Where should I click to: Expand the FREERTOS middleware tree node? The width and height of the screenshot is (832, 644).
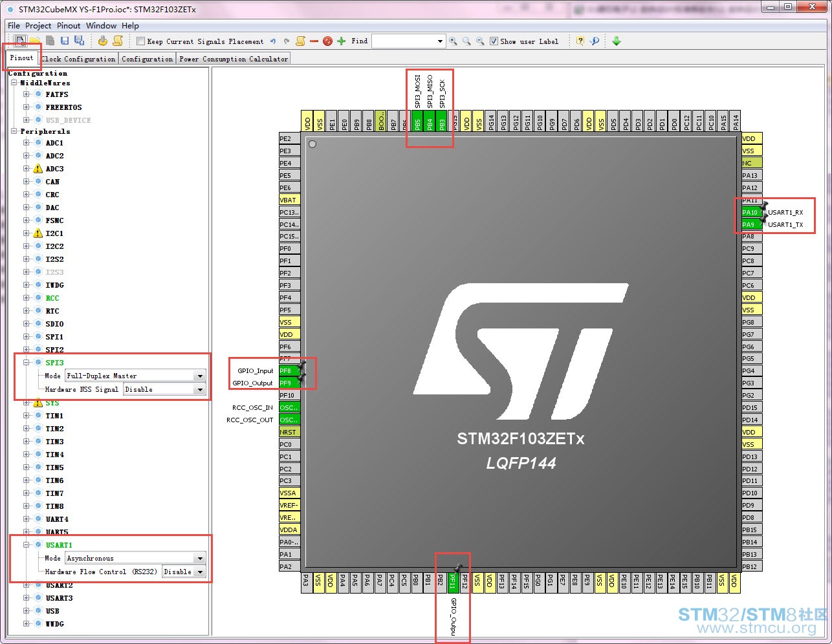pyautogui.click(x=27, y=107)
